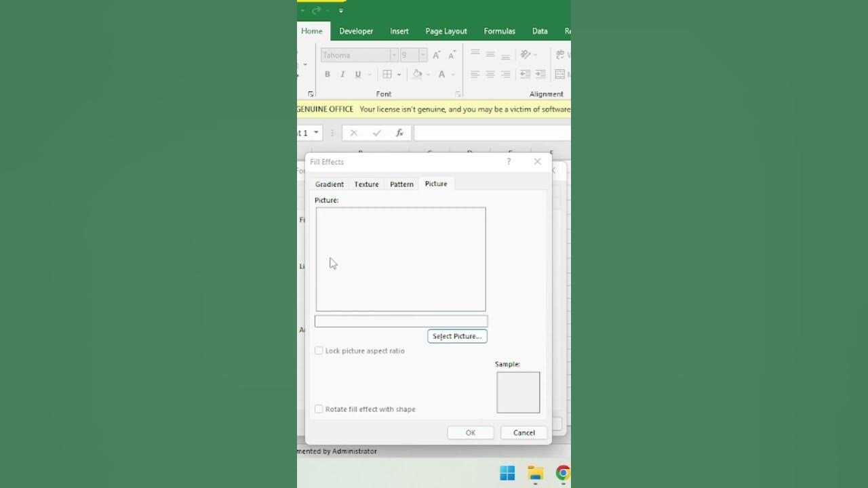
Task: Open the Page Layout ribbon tab
Action: point(446,31)
